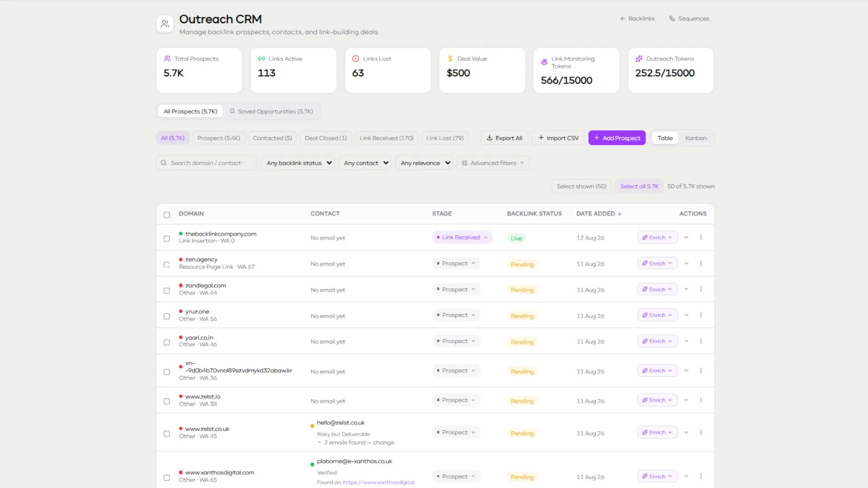Image resolution: width=868 pixels, height=488 pixels.
Task: Click the 'change' email link for zelst.co.uk
Action: pyautogui.click(x=383, y=442)
